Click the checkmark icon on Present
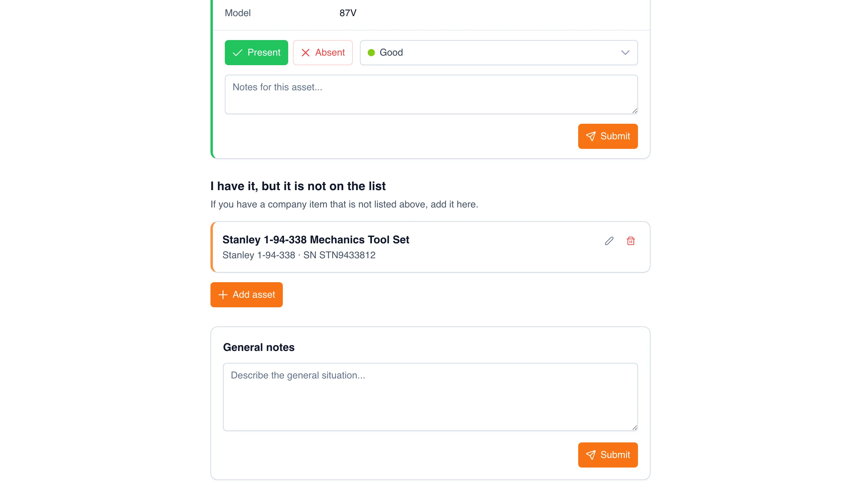 (237, 53)
